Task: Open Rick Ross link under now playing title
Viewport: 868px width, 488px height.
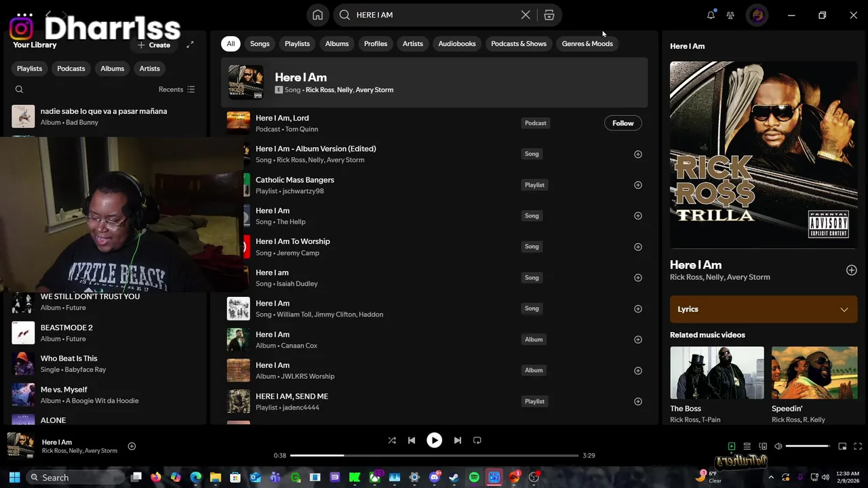Action: click(x=56, y=451)
